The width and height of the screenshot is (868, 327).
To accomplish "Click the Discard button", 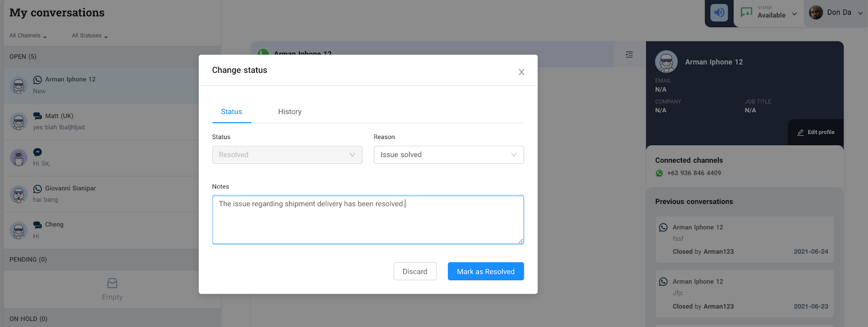I will [x=414, y=272].
